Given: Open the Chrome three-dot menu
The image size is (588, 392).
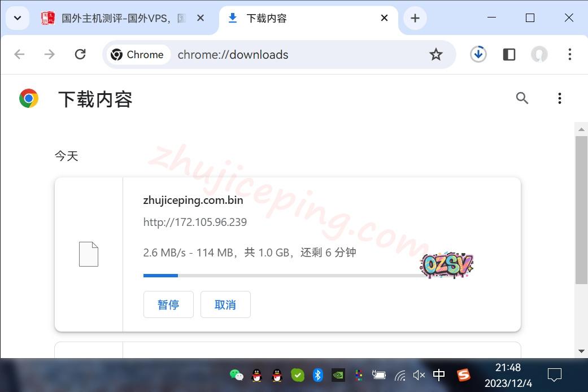Looking at the screenshot, I should [x=569, y=54].
